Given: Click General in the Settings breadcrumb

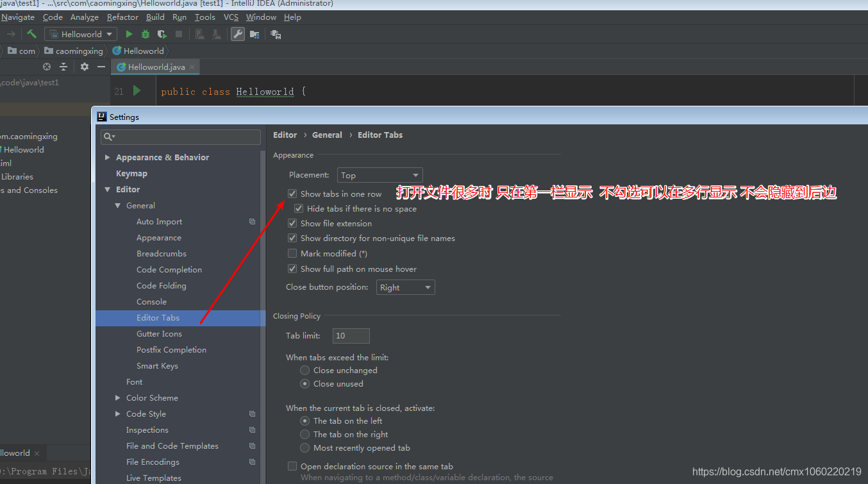Looking at the screenshot, I should (x=327, y=135).
